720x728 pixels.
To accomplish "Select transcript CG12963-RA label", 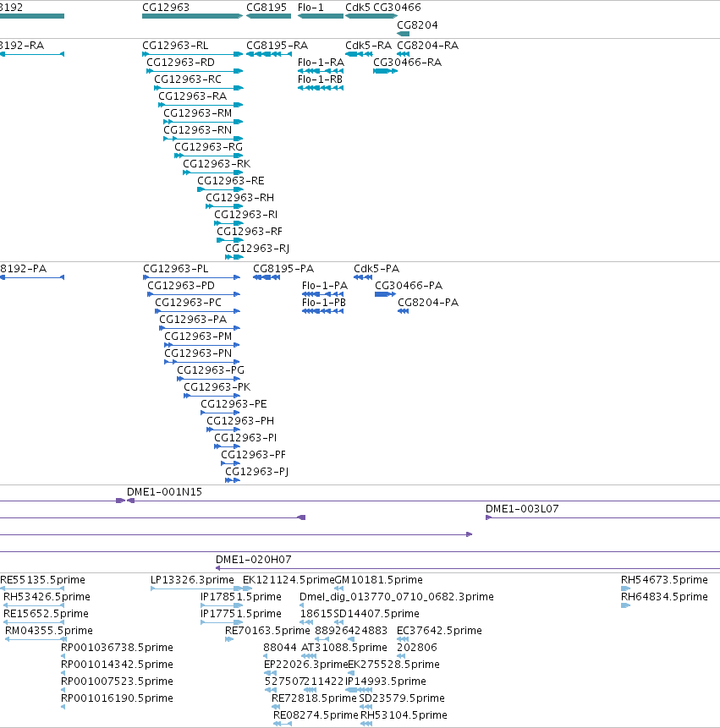I will (192, 96).
